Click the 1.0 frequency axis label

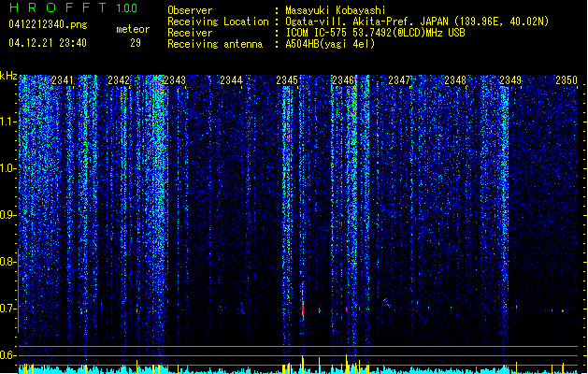[x=8, y=168]
